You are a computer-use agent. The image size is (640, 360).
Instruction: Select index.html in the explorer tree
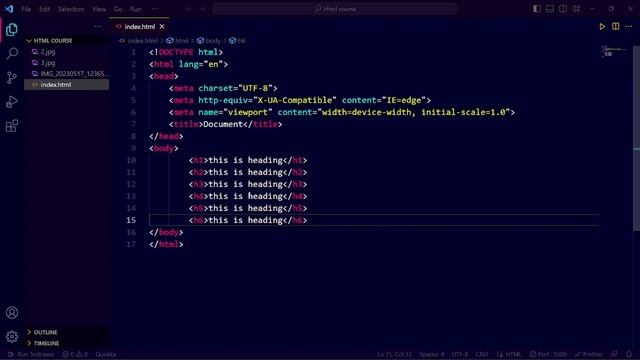67,84
